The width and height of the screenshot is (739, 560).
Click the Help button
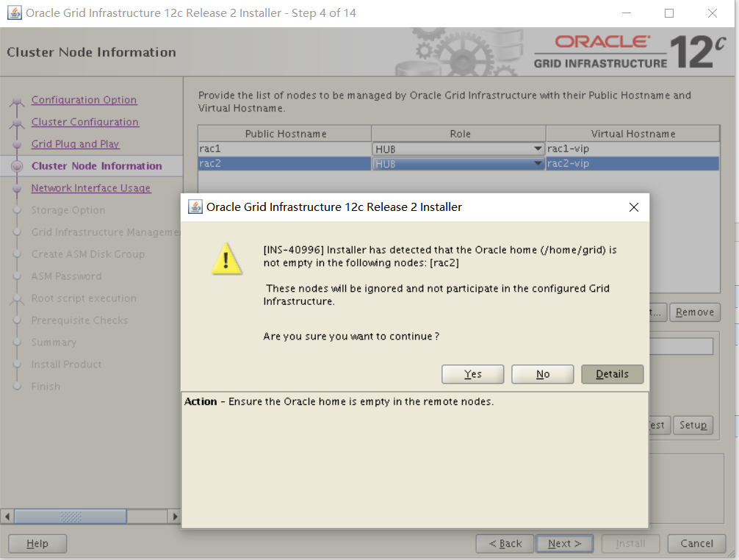coord(37,544)
